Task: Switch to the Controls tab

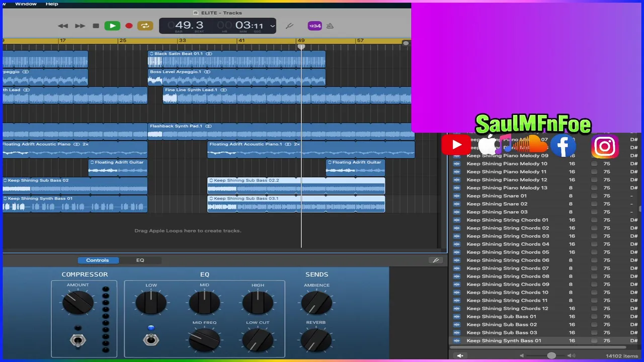Action: coord(98,260)
